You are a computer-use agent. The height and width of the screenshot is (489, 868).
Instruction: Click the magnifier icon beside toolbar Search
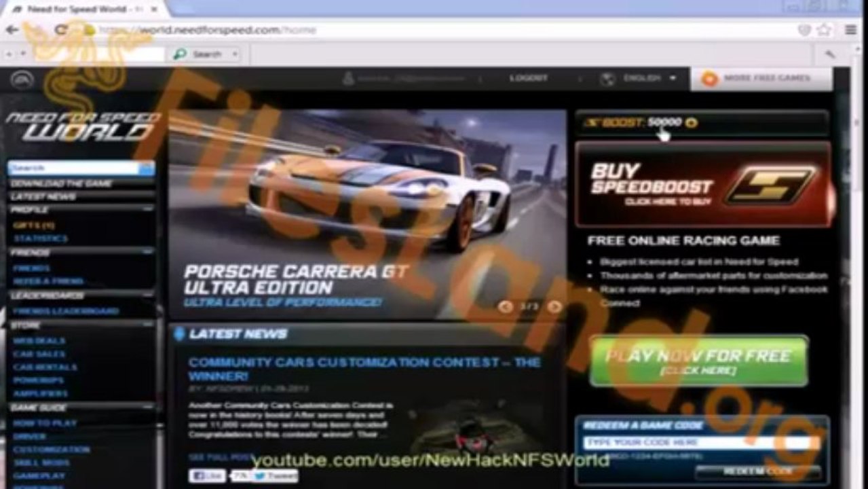tap(180, 54)
